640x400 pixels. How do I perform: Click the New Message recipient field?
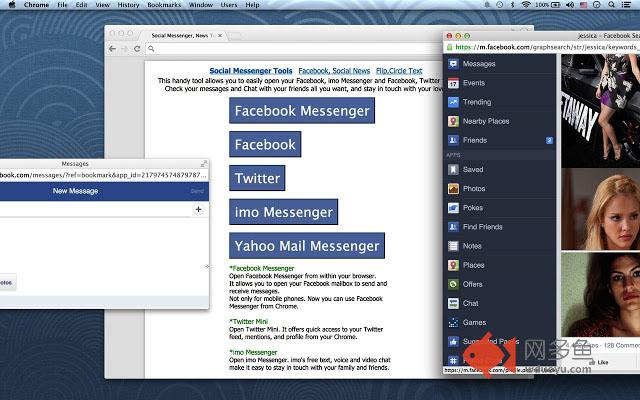coord(96,209)
